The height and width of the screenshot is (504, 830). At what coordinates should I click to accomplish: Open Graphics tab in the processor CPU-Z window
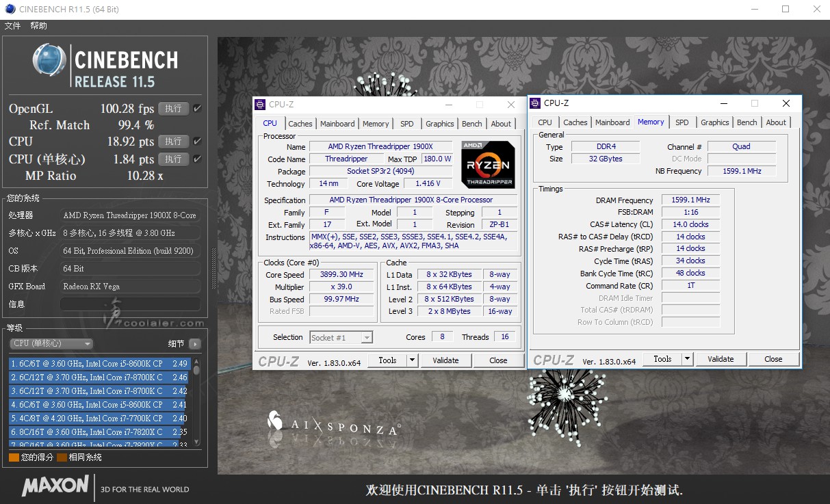439,124
